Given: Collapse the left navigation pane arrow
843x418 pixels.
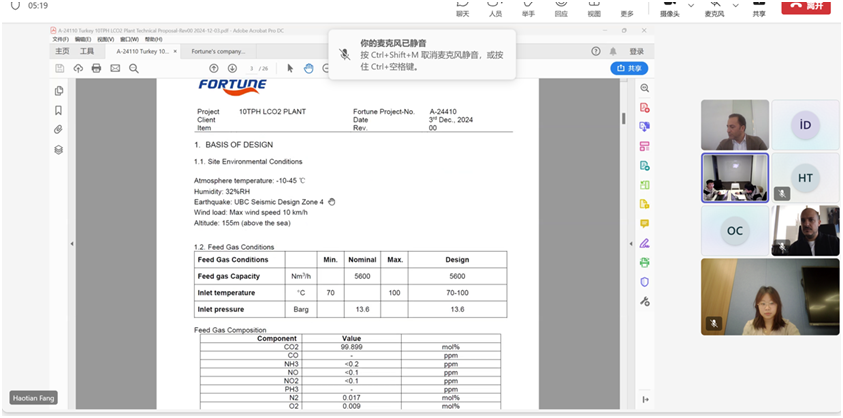Looking at the screenshot, I should click(x=72, y=244).
